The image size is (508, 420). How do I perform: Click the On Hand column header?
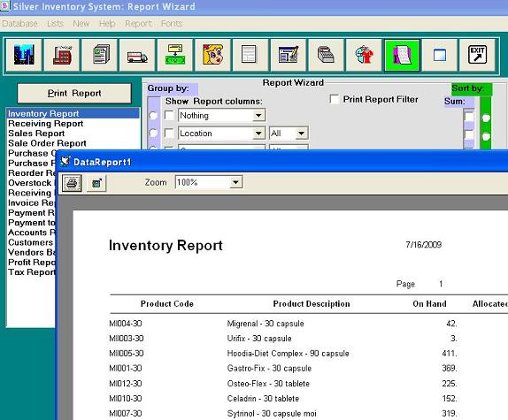429,304
